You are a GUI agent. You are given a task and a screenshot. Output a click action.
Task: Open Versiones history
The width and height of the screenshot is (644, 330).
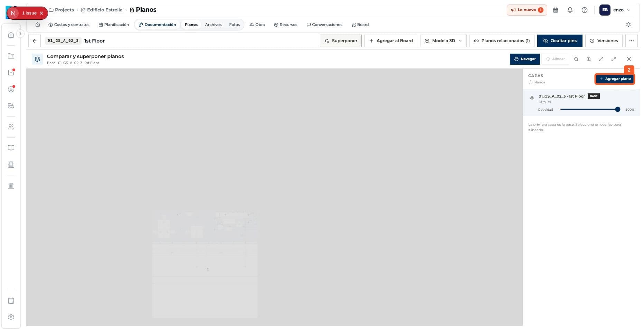point(604,41)
